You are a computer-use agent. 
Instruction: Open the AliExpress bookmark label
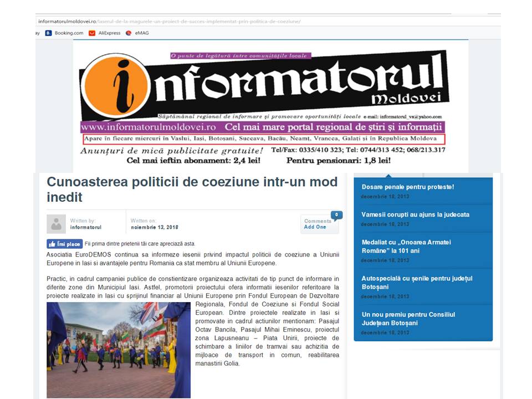(x=109, y=33)
